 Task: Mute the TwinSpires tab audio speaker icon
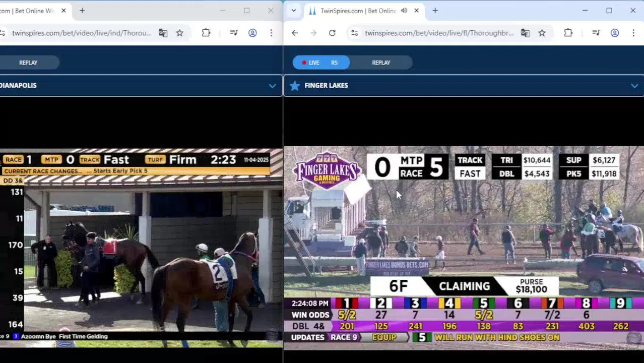404,11
